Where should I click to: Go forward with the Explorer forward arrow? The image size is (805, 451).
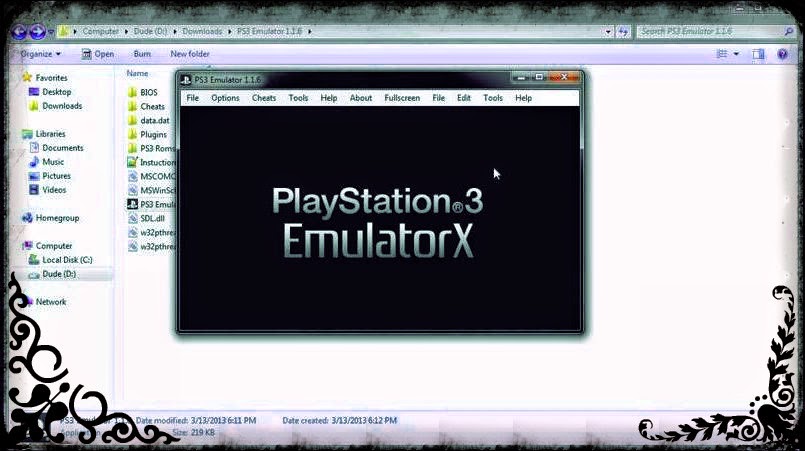[x=37, y=32]
